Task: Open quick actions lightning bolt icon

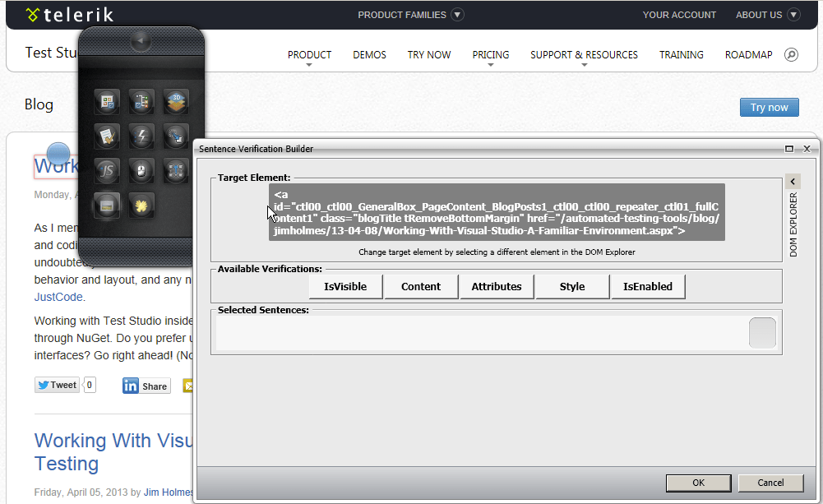Action: (141, 136)
